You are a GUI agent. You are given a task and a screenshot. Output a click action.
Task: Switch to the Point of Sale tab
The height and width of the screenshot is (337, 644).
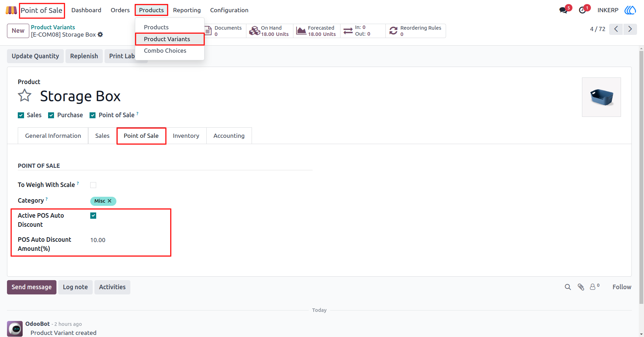(x=141, y=136)
